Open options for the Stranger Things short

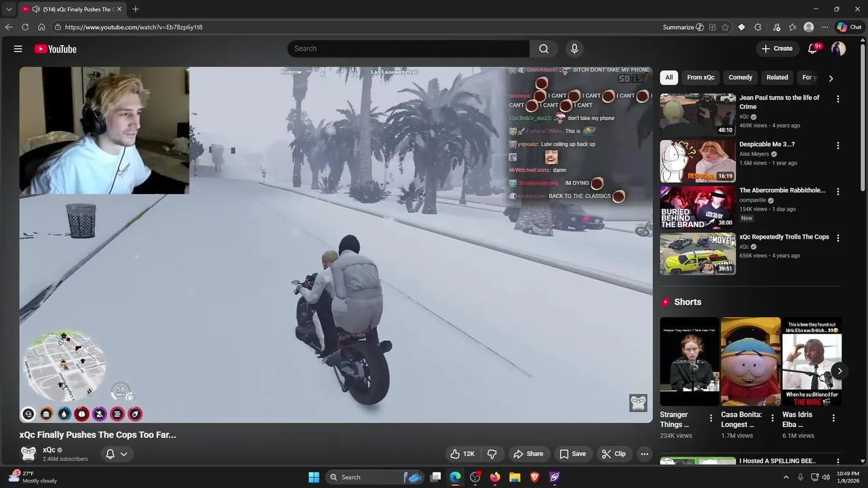tap(711, 418)
